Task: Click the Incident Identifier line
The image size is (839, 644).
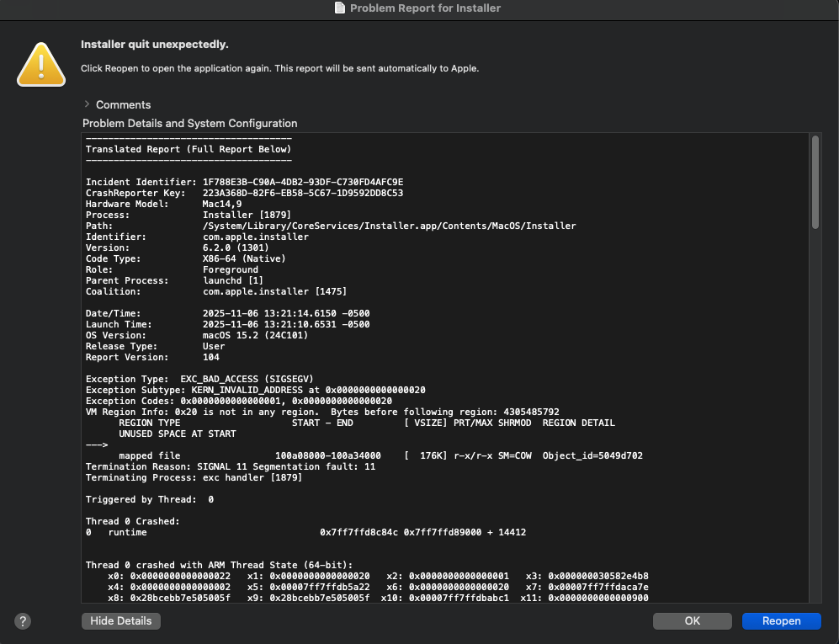Action: click(245, 182)
